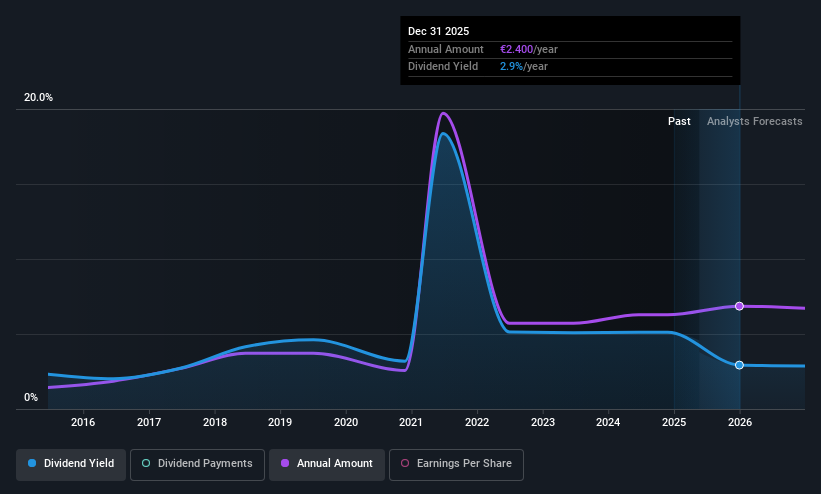The width and height of the screenshot is (821, 494).
Task: Click the 20.0% y-axis label
Action: pyautogui.click(x=38, y=97)
